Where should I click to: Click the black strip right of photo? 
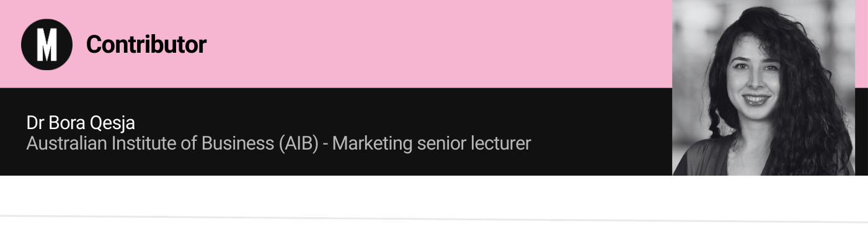pyautogui.click(x=861, y=132)
